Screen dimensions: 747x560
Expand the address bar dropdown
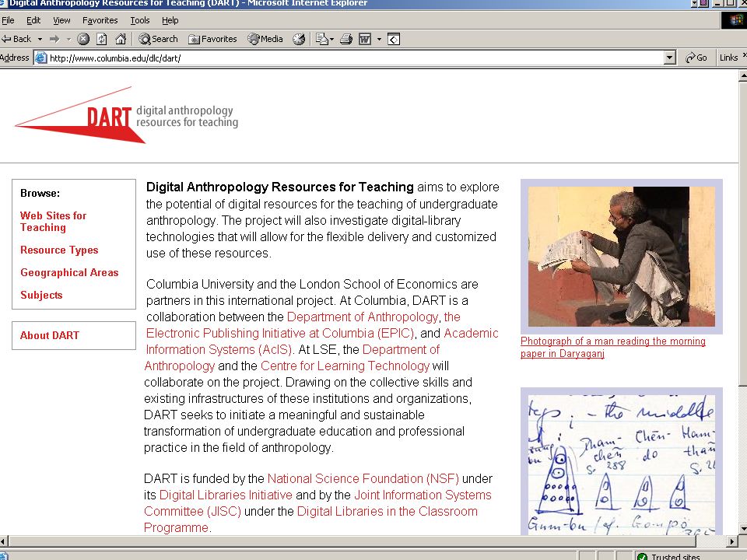[670, 58]
